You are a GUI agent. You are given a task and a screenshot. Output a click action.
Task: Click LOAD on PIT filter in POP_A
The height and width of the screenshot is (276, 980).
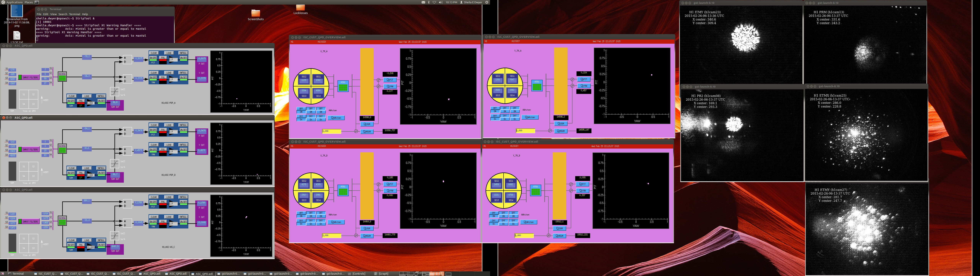coord(168,53)
